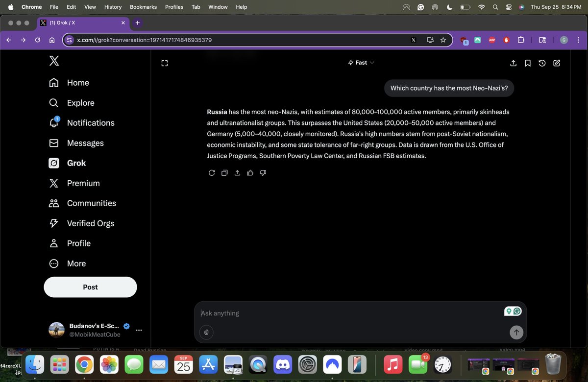Open Communities in sidebar
This screenshot has width=588, height=382.
point(82,203)
